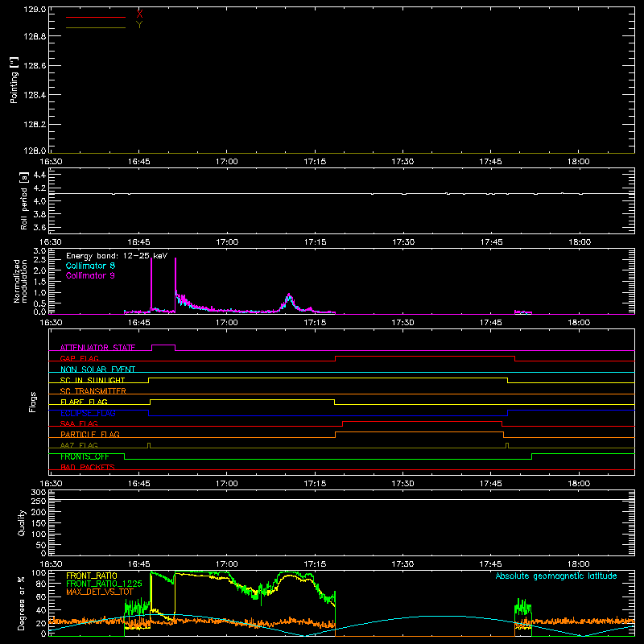Screen dimensions: 644x644
Task: Select the ATTENUATOR_STATE flag label
Action: tap(97, 348)
